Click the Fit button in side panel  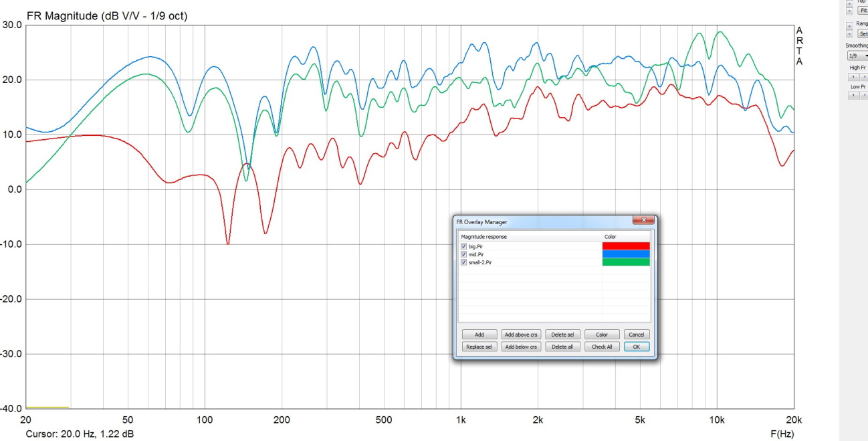click(x=863, y=10)
